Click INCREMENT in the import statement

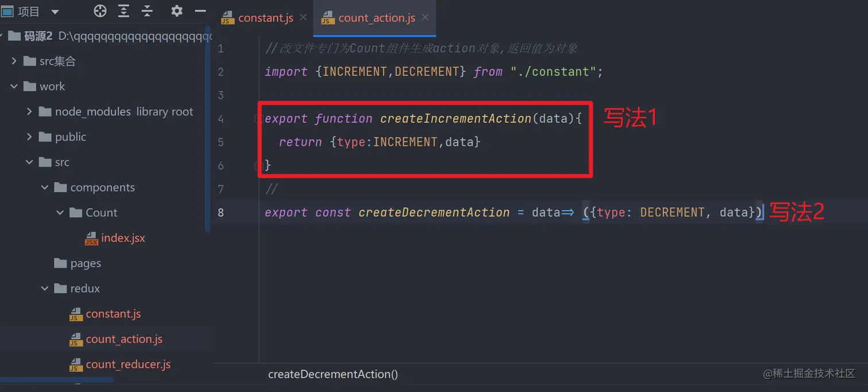coord(355,72)
